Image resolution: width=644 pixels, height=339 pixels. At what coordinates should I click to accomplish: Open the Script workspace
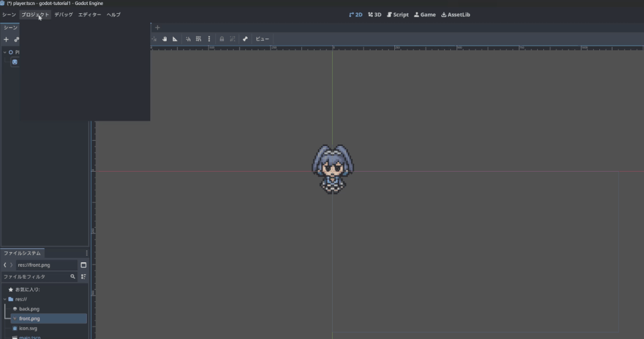click(x=397, y=14)
